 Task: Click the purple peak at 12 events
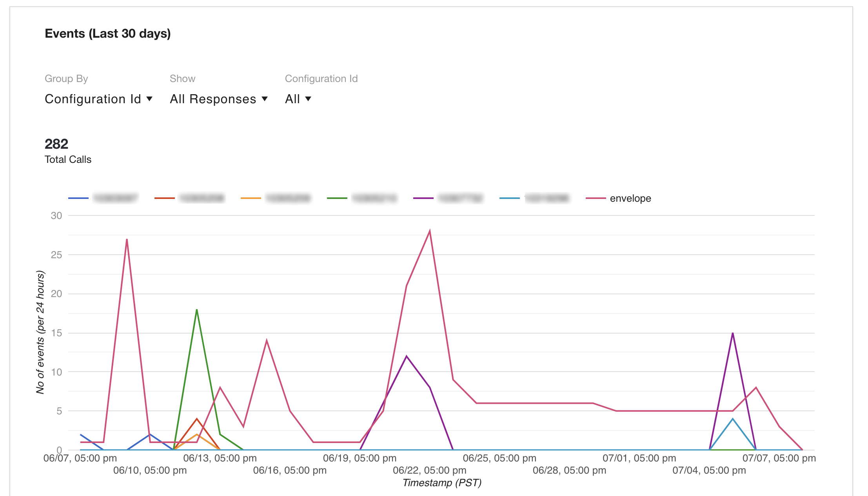[x=407, y=356]
